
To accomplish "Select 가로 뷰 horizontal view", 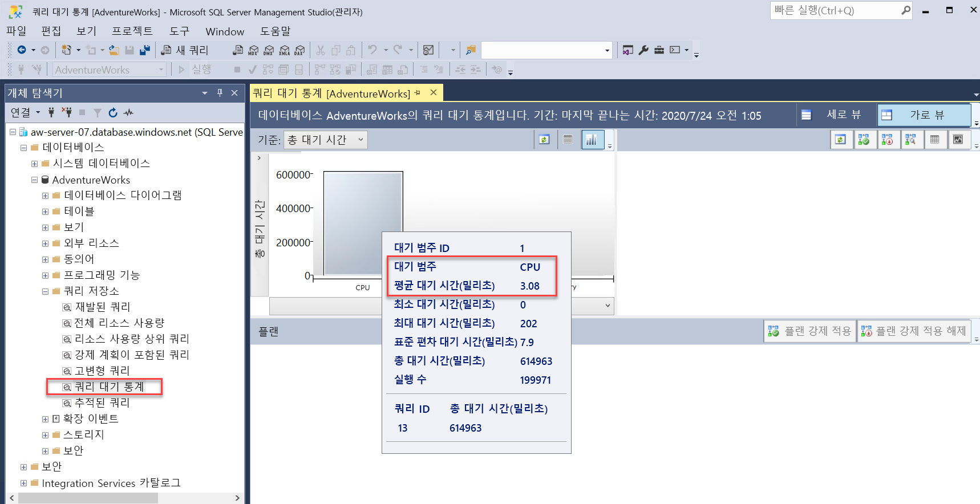I will click(x=924, y=115).
